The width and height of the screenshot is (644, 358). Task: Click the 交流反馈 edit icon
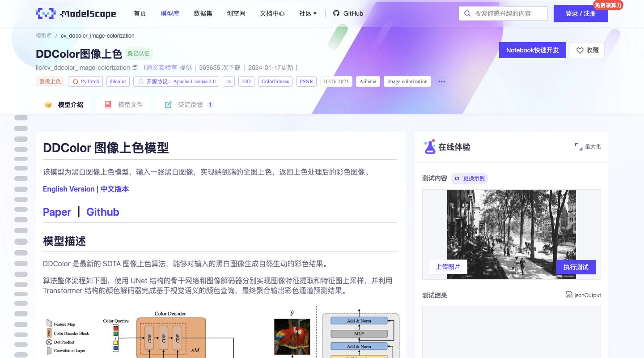tap(168, 105)
